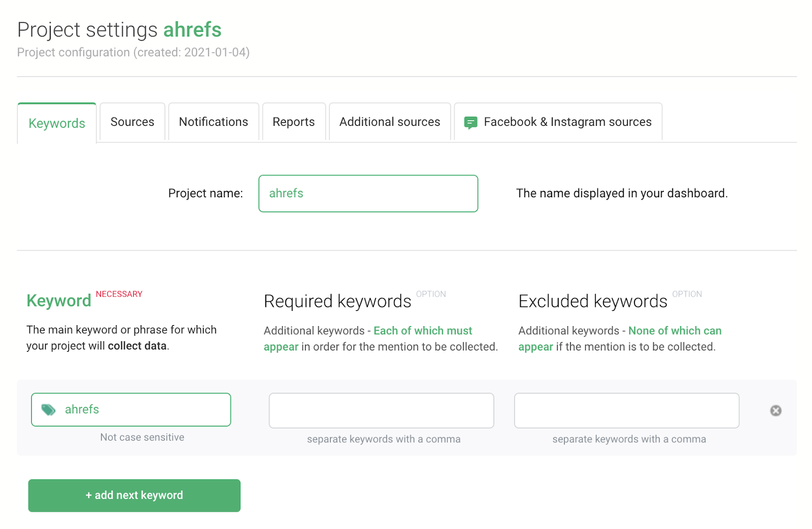Click the tag icon in keyword field
Image resolution: width=812 pixels, height=529 pixels.
[x=49, y=410]
